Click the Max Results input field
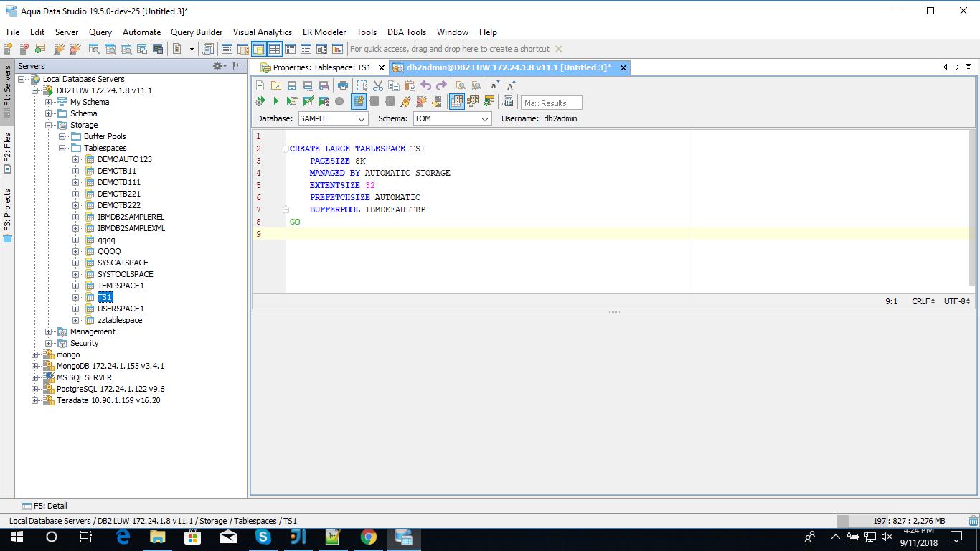This screenshot has width=980, height=551. click(x=552, y=103)
